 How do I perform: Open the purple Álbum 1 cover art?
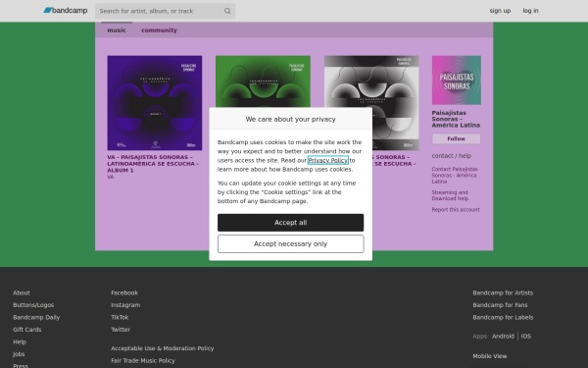(x=155, y=103)
